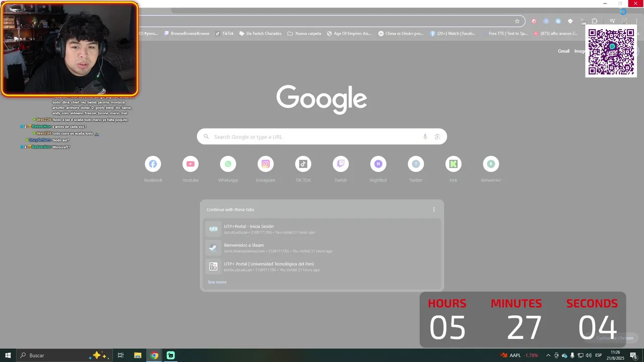The height and width of the screenshot is (362, 644).
Task: Open UTP+Portal Inicia Sesión tab entry
Action: [322, 229]
